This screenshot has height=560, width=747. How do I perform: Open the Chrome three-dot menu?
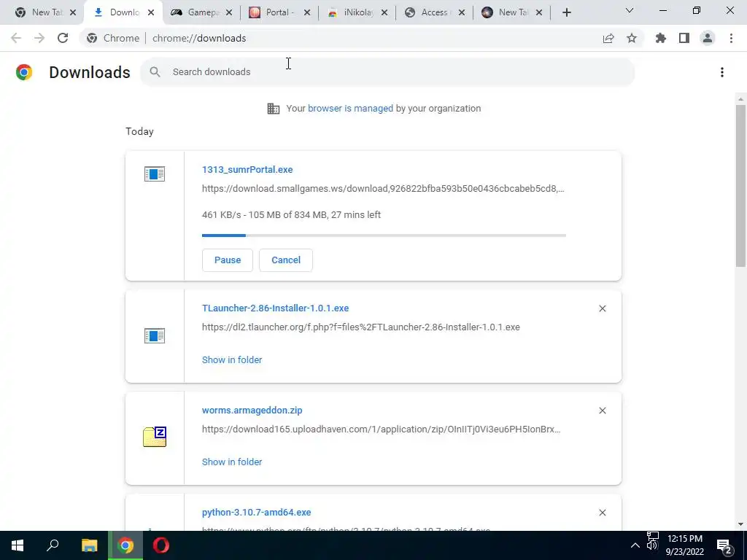(731, 38)
